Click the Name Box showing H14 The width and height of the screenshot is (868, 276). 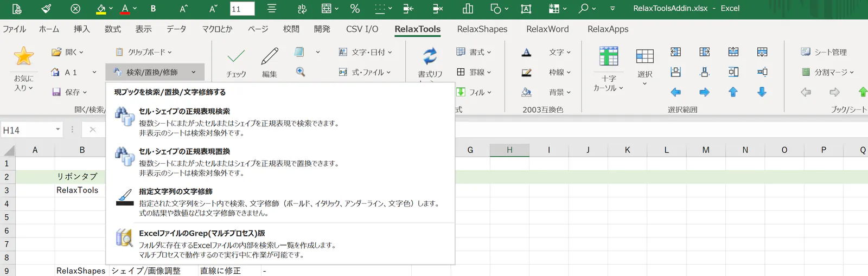tap(31, 130)
